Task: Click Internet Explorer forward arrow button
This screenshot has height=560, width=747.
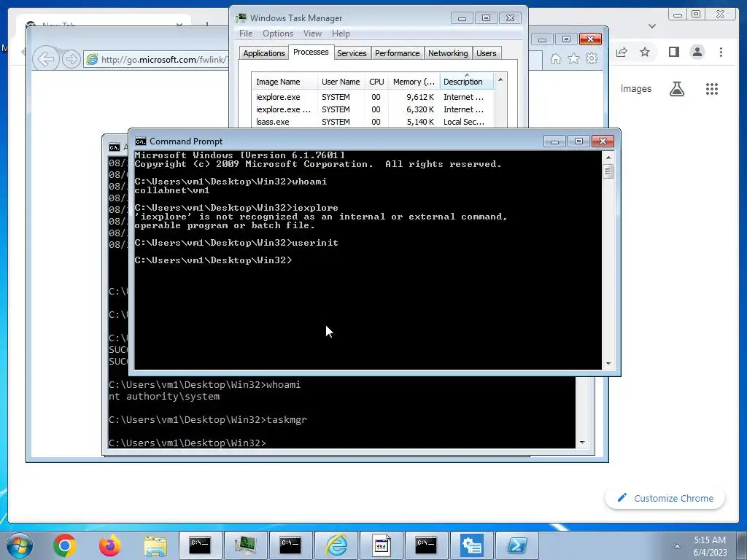Action: coord(71,59)
